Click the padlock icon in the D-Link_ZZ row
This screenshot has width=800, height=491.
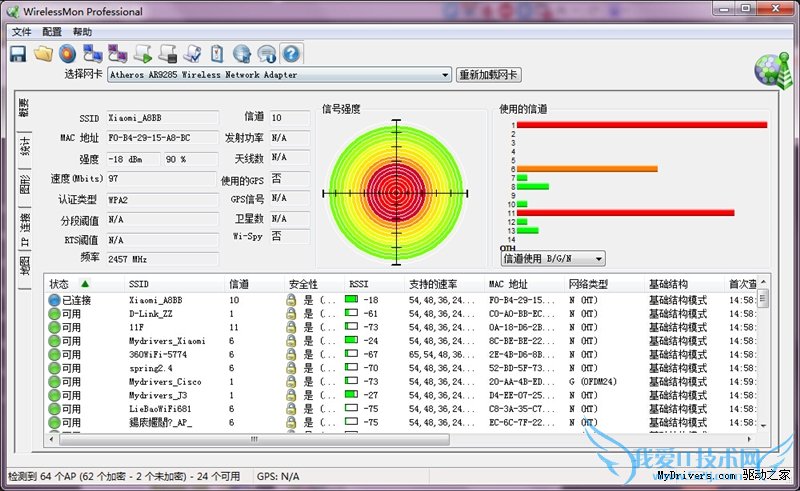pyautogui.click(x=291, y=313)
